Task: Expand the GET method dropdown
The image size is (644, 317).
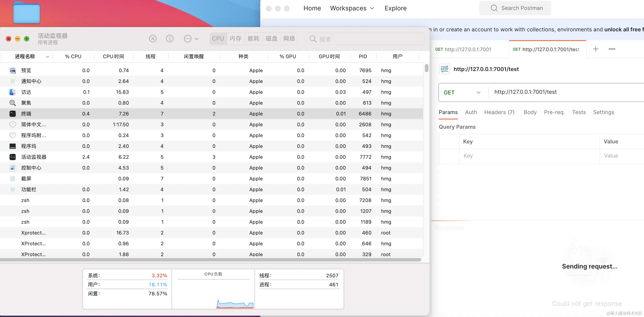Action: coord(478,92)
